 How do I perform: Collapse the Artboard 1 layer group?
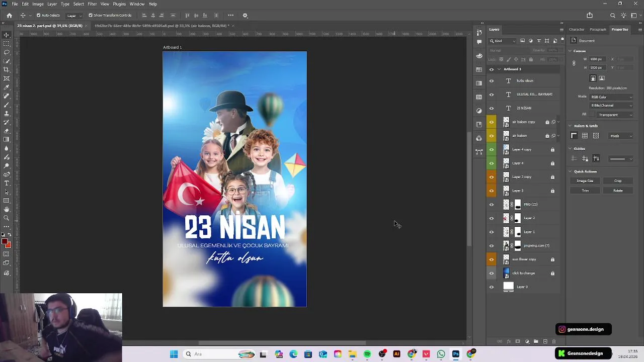tap(499, 69)
